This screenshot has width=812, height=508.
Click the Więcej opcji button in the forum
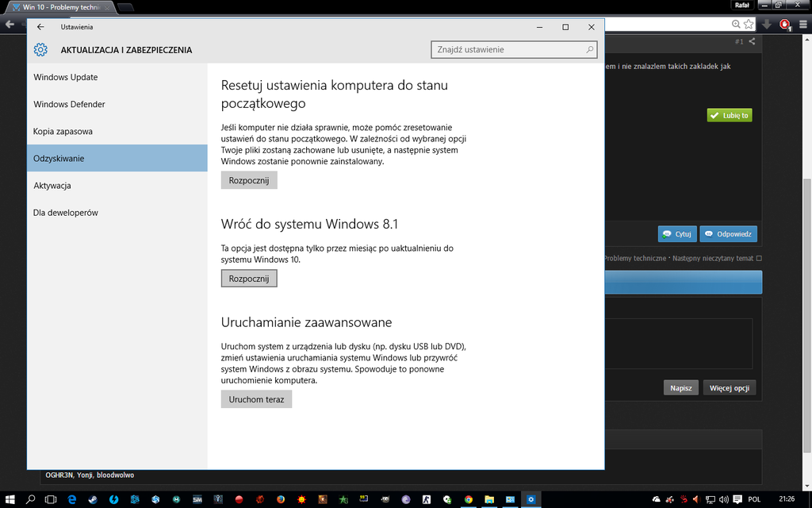click(730, 387)
